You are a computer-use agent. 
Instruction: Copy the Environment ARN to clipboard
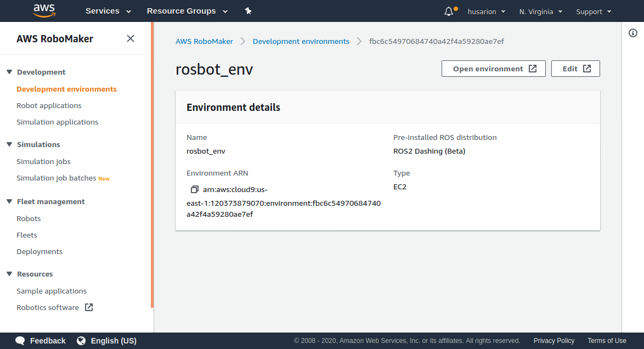coord(194,189)
